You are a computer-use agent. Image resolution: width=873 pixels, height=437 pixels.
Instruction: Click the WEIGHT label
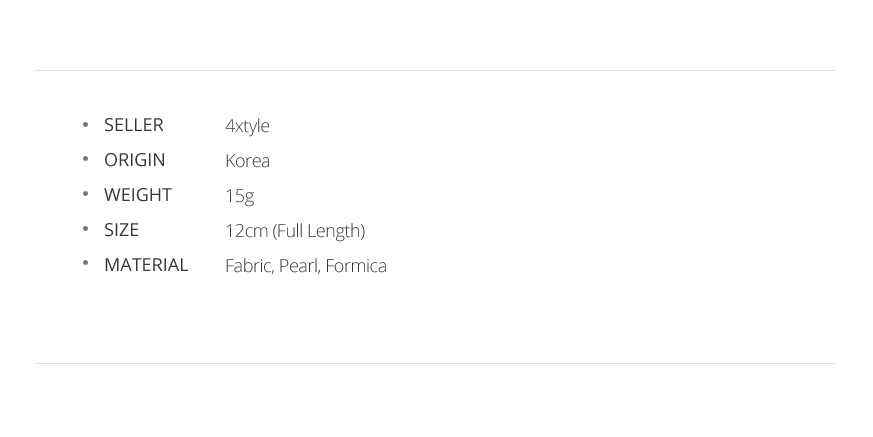[x=137, y=195]
